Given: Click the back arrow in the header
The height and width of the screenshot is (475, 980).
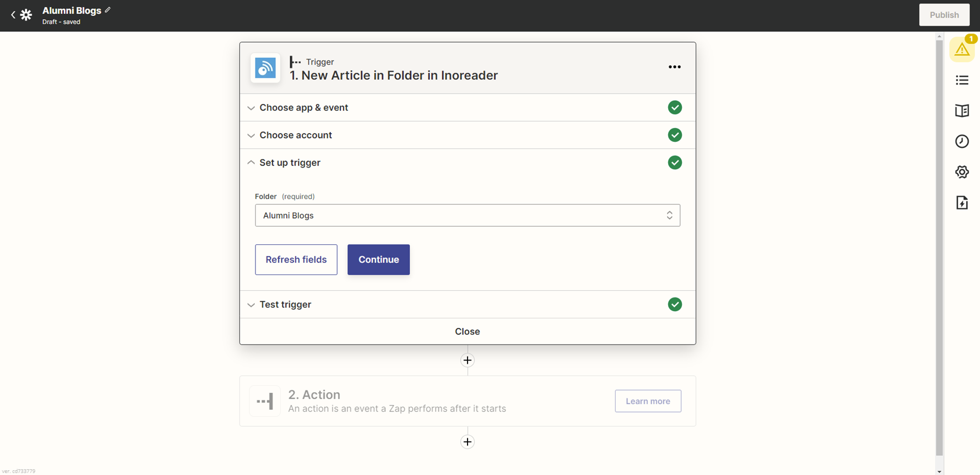Looking at the screenshot, I should pos(13,15).
